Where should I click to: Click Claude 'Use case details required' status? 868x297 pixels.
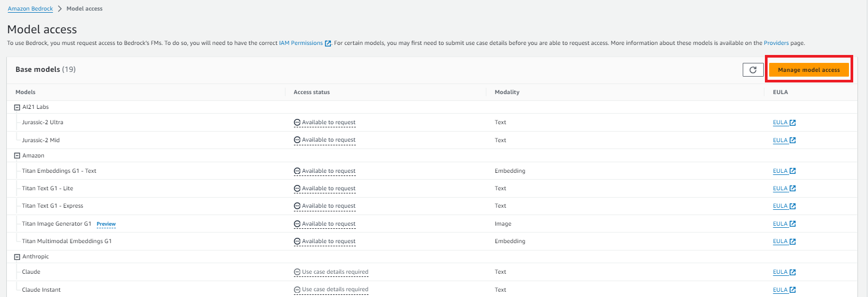(331, 272)
